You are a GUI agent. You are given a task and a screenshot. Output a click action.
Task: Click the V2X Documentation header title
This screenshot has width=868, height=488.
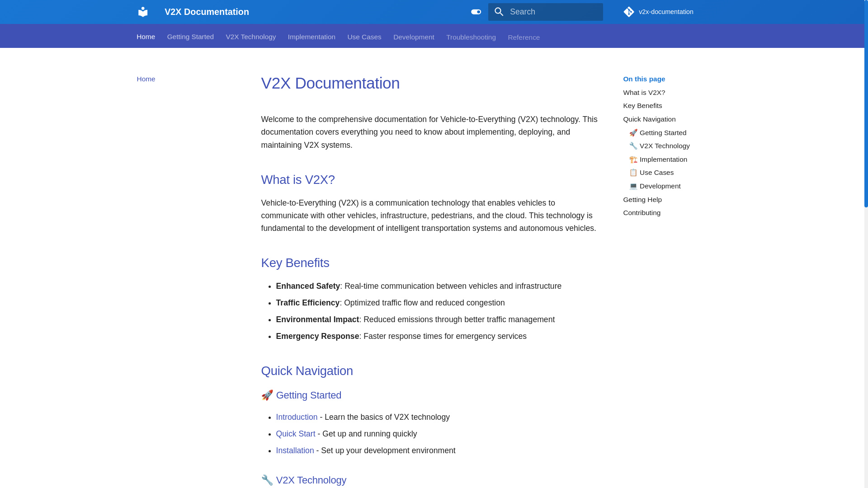[207, 12]
